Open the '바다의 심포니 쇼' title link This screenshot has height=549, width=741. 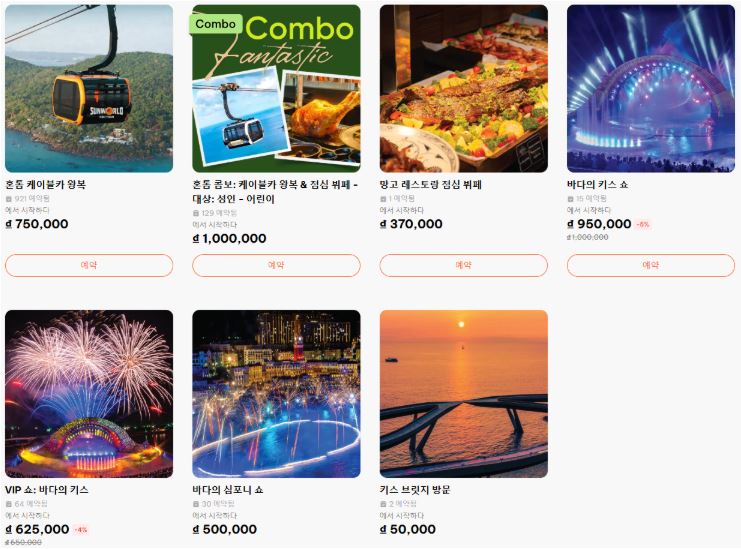point(228,489)
